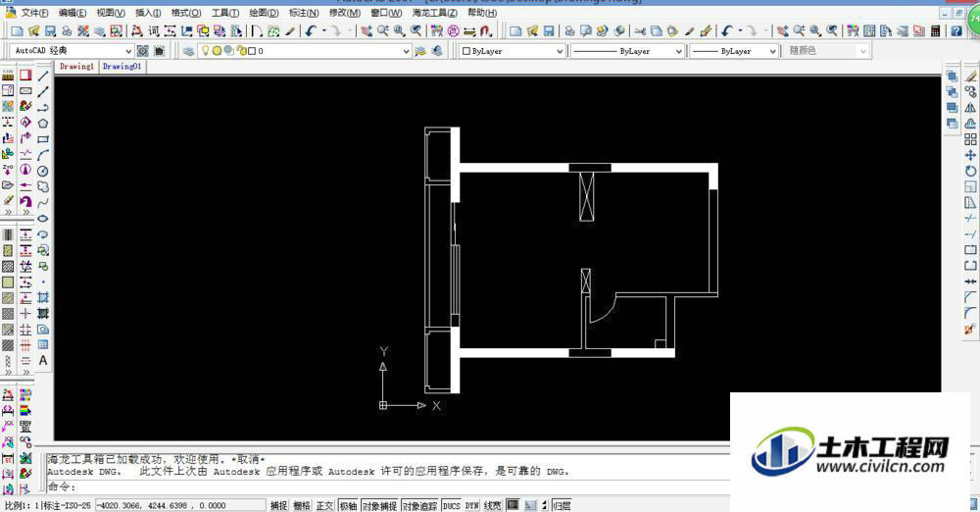This screenshot has width=980, height=512.
Task: Select the Circle draw tool
Action: 43,171
